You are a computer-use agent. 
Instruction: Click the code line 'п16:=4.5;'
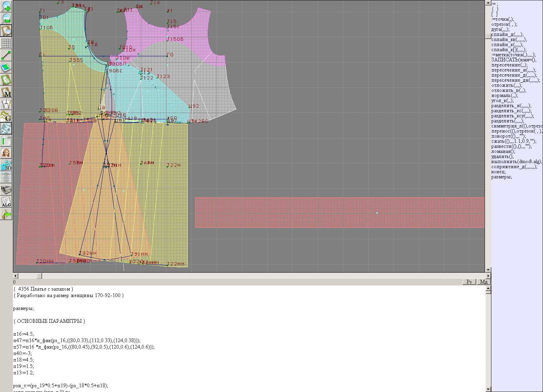pos(24,334)
